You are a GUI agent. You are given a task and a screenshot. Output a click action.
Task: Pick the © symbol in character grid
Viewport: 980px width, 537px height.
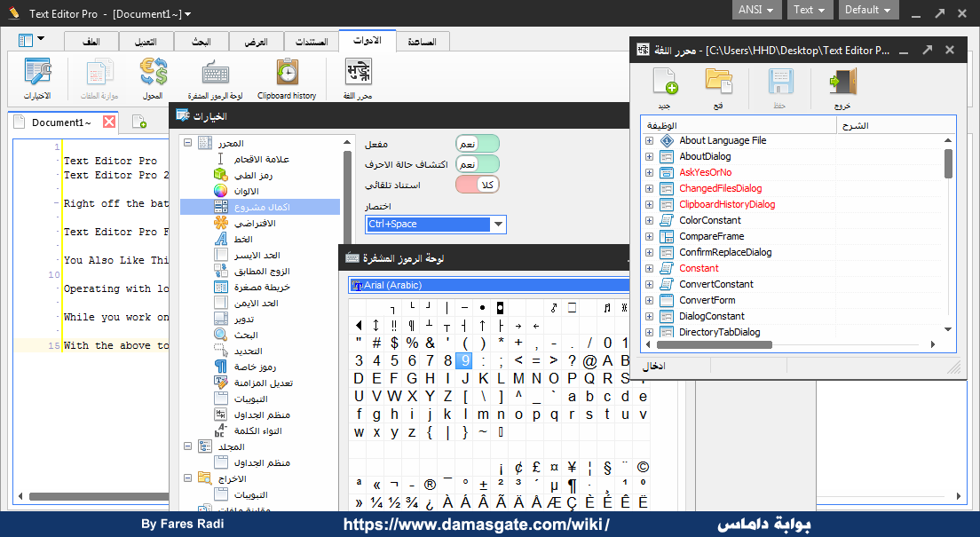pyautogui.click(x=643, y=467)
